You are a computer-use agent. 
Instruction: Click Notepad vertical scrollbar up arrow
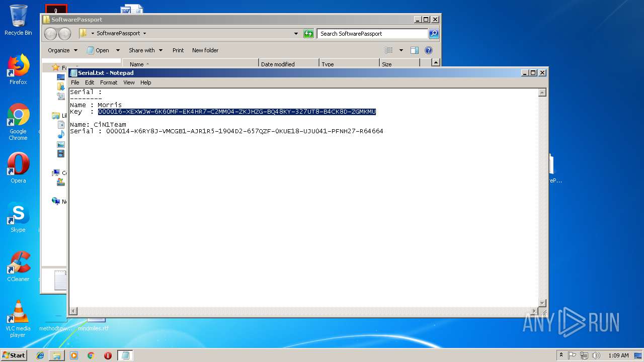point(542,93)
